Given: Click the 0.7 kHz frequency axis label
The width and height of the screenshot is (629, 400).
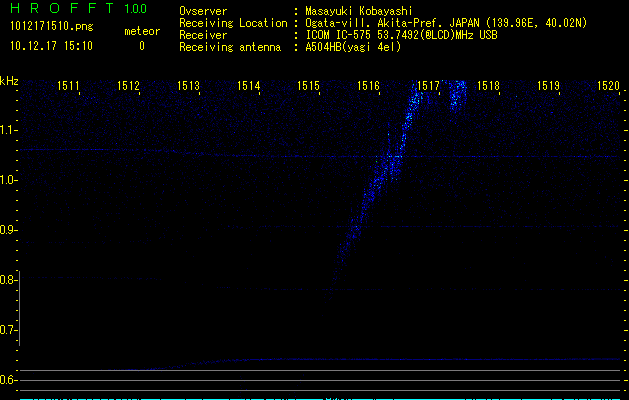Looking at the screenshot, I should click(7, 330).
